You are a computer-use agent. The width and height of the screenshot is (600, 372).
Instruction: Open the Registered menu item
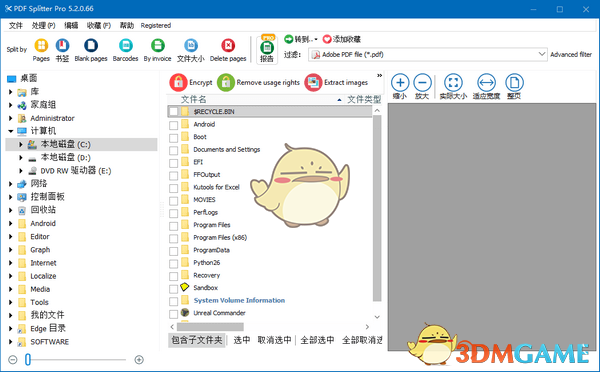pos(156,26)
